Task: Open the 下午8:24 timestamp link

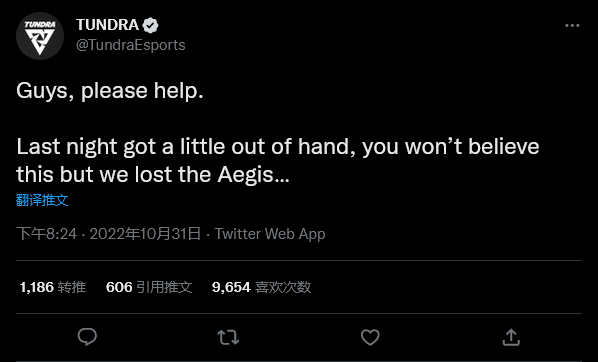Action: click(x=47, y=233)
